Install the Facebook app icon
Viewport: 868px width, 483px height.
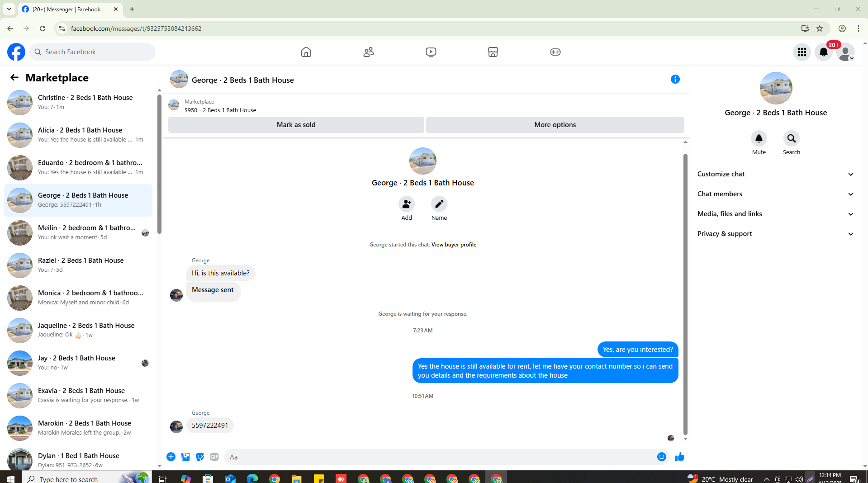[x=805, y=28]
